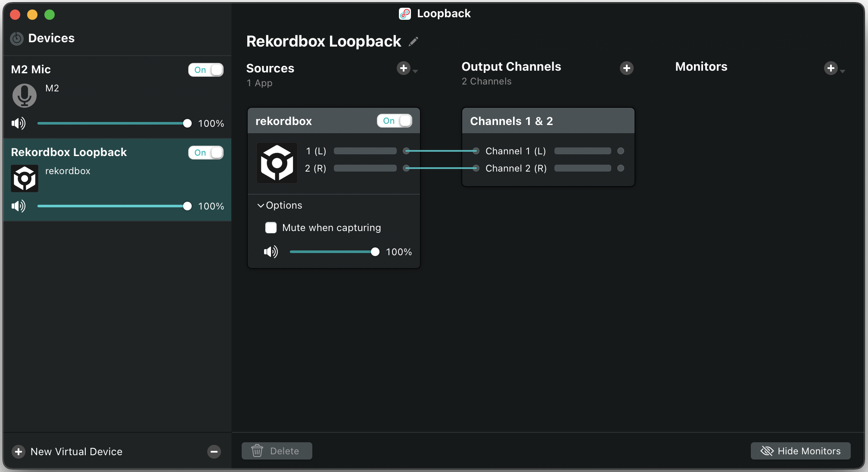Adjust the Rekordbox Loopback device volume slider

tap(114, 206)
